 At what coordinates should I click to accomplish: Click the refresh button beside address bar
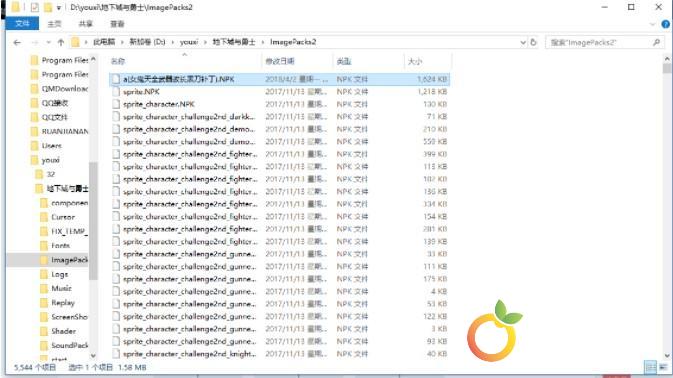tap(534, 42)
